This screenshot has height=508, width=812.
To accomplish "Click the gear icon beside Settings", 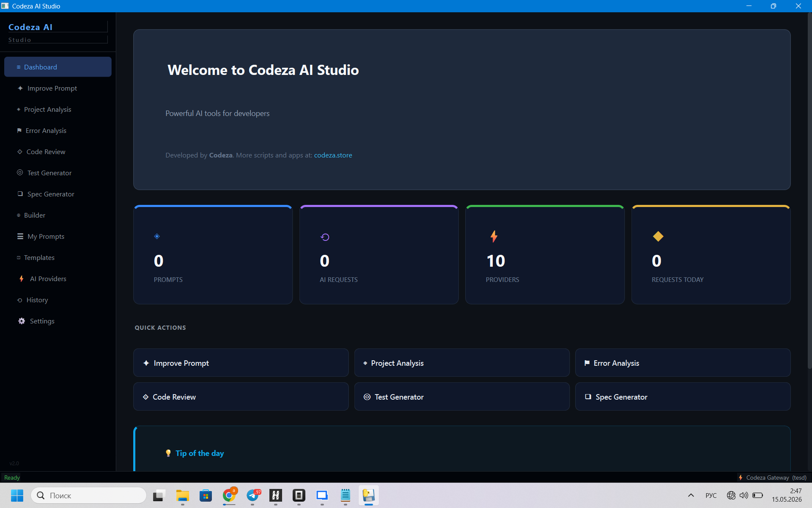I will pos(22,321).
